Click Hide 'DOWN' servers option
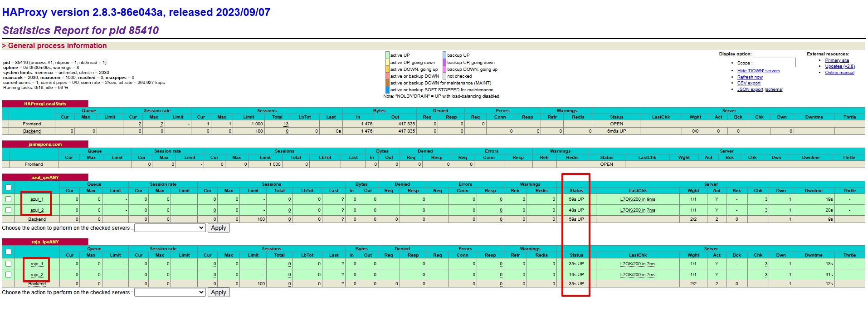The width and height of the screenshot is (868, 322). (758, 71)
